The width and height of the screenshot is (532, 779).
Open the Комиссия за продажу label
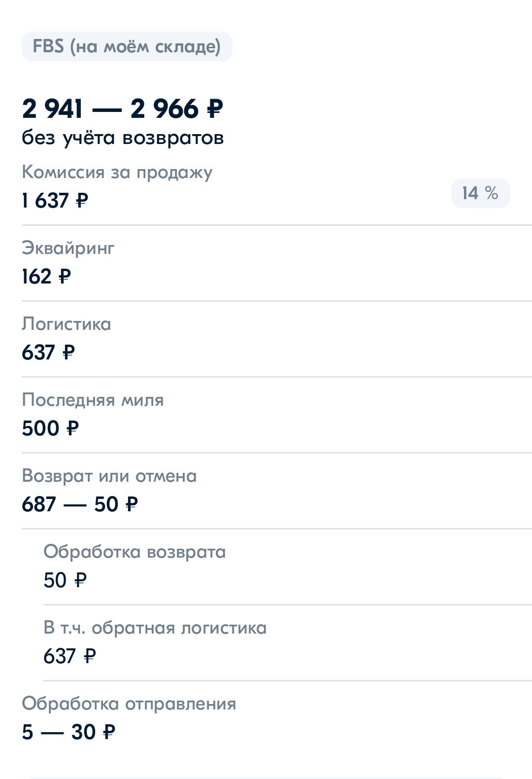117,172
